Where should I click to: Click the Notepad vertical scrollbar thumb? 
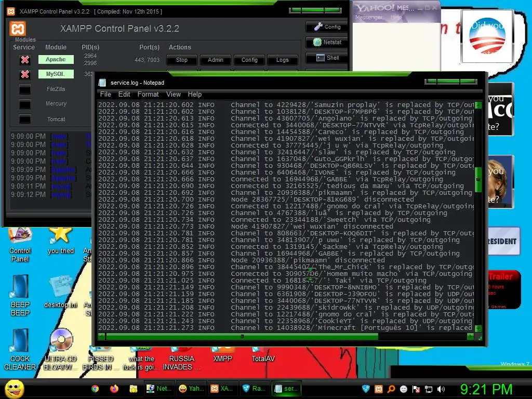pos(478,179)
